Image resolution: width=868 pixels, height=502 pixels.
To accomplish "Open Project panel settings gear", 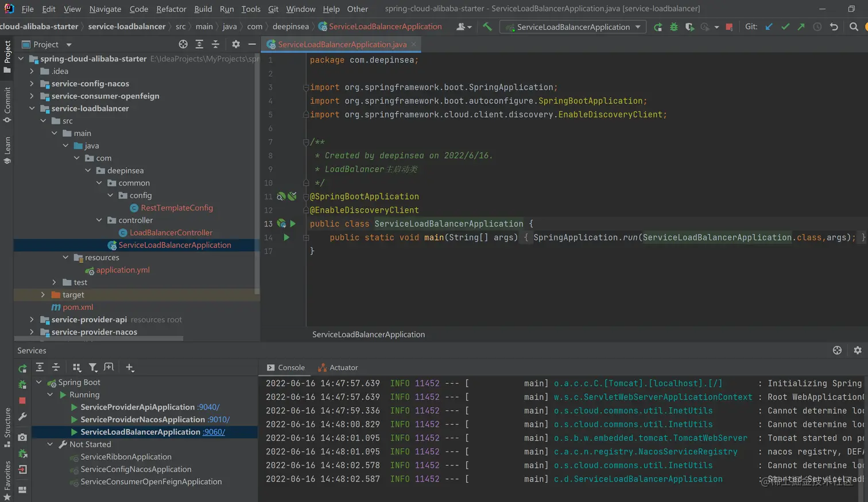I will [x=236, y=44].
